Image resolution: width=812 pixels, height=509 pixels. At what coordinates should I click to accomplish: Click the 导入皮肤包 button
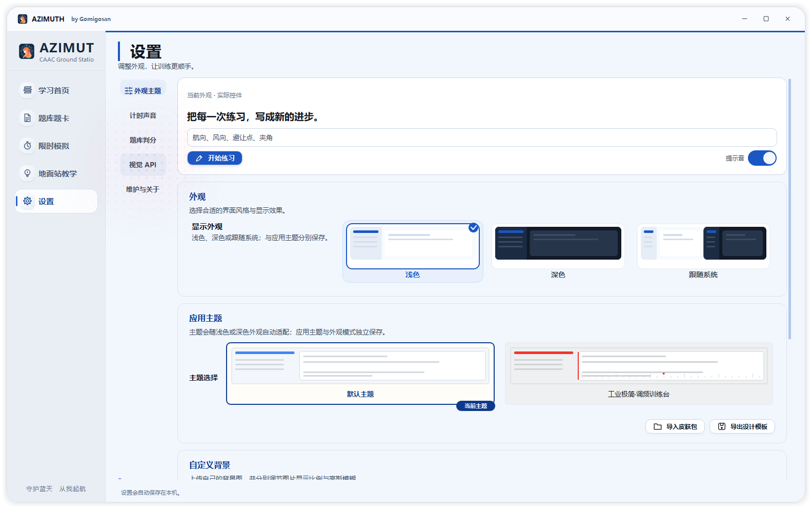click(x=675, y=426)
